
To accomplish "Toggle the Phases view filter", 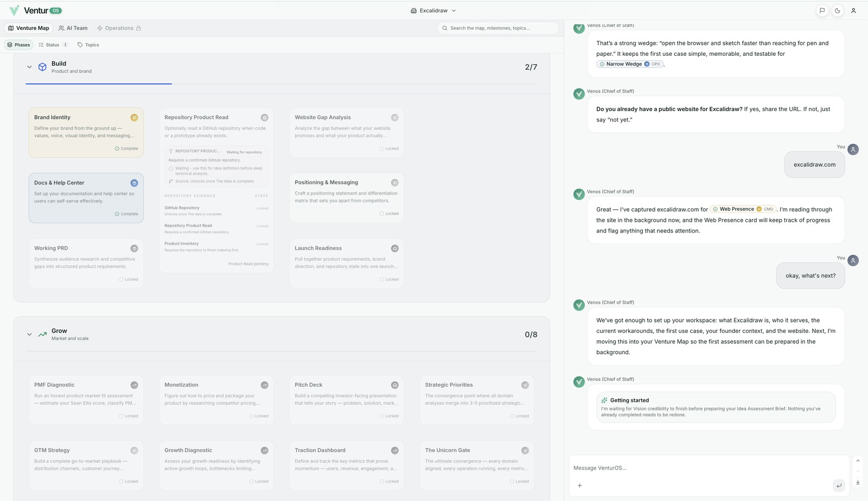I will coord(18,45).
